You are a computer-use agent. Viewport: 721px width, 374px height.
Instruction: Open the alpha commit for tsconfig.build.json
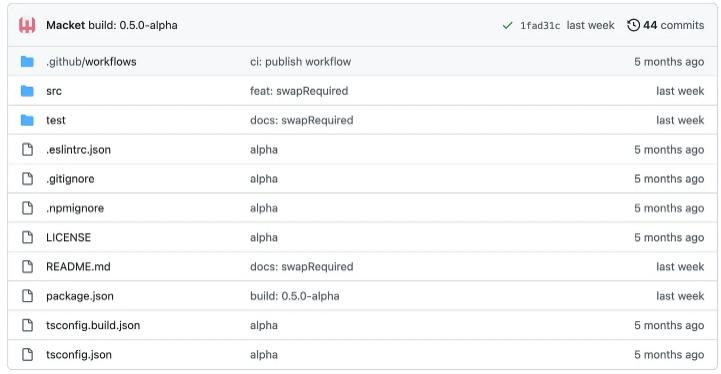tap(264, 326)
